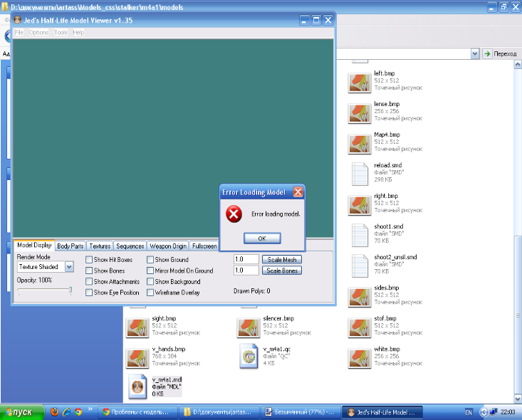Click the v_m4a1.mdl file icon

[137, 386]
